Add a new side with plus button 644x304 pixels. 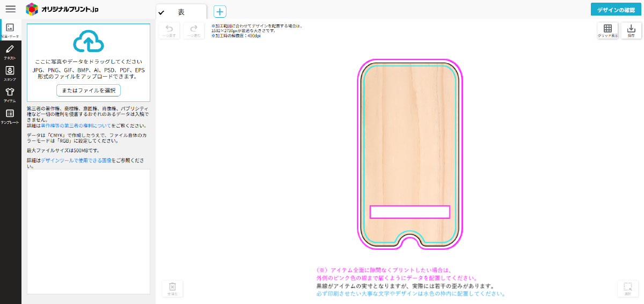point(220,12)
